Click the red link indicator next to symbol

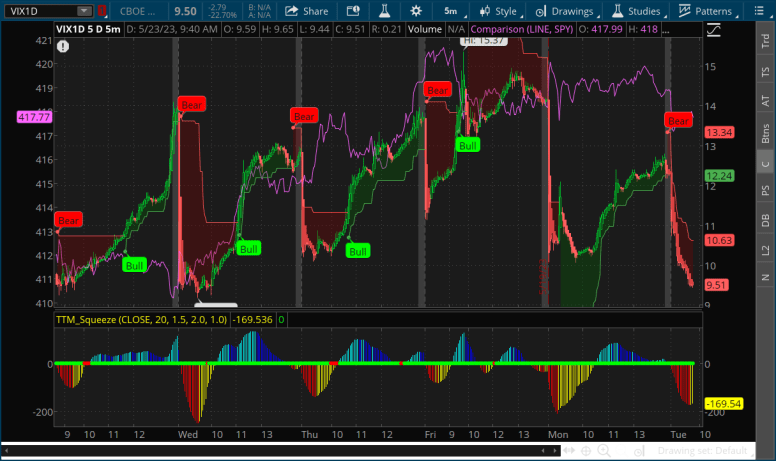pos(101,10)
